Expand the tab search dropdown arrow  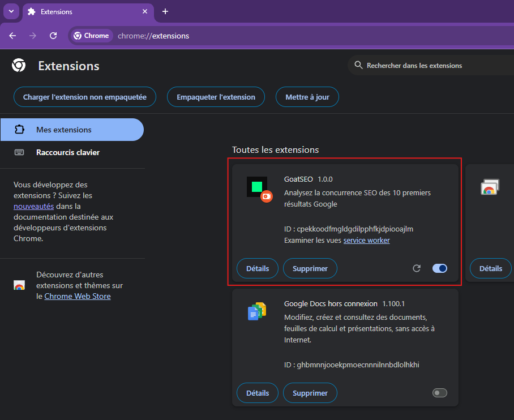(x=11, y=11)
